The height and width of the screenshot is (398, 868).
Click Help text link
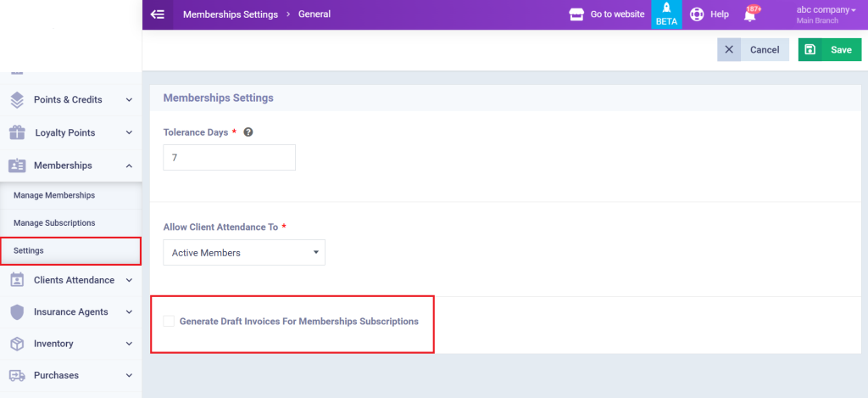720,14
